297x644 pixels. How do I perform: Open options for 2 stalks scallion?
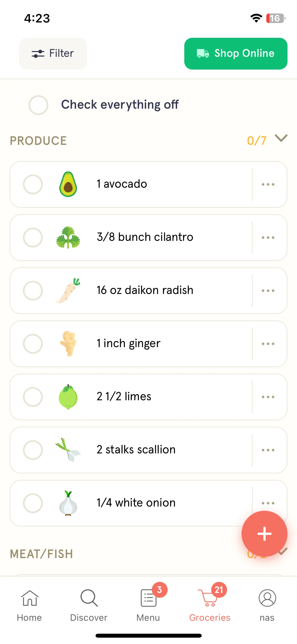click(x=268, y=450)
